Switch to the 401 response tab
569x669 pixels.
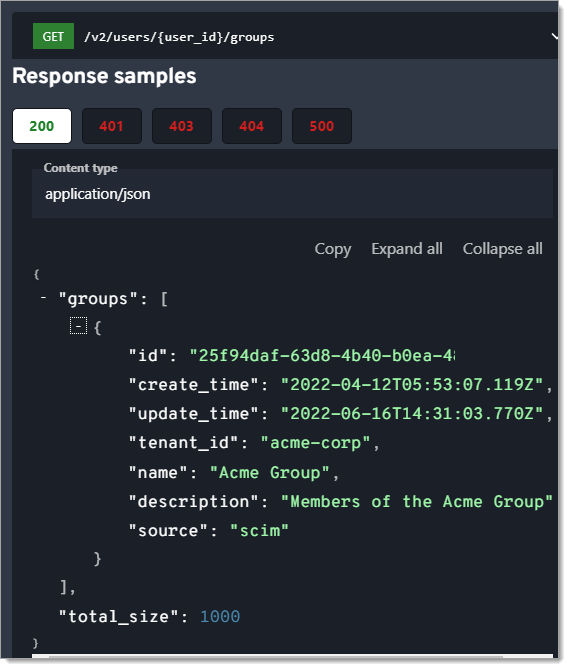[112, 126]
